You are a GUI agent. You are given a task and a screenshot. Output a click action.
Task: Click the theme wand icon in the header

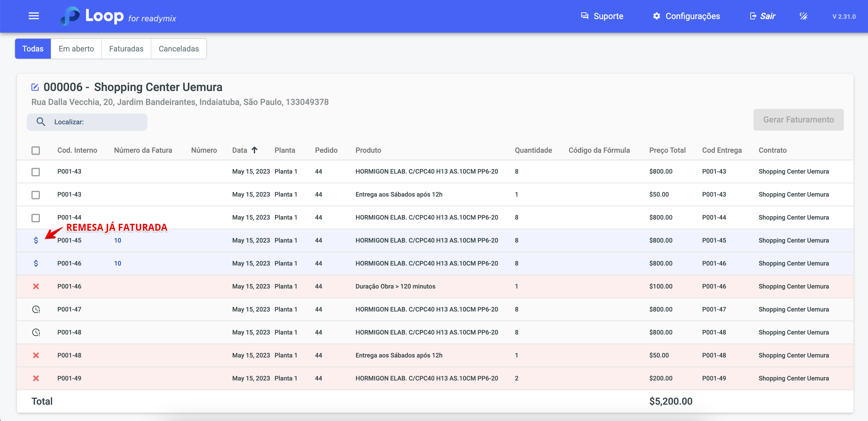tap(803, 16)
